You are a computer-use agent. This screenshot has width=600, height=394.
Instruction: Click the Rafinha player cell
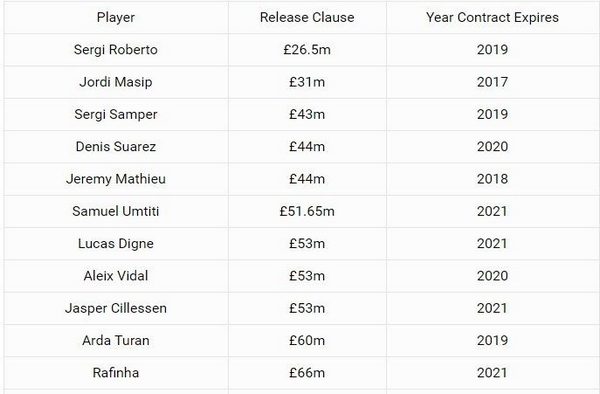[116, 373]
